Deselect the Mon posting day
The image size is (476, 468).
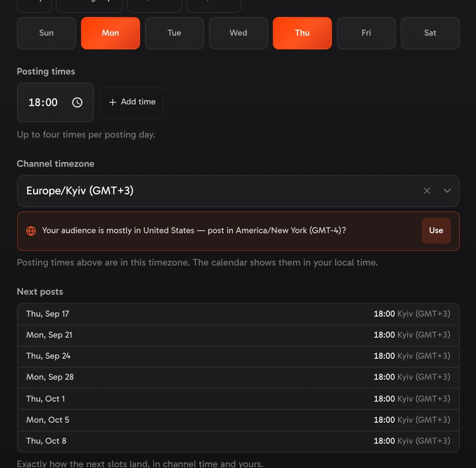110,33
